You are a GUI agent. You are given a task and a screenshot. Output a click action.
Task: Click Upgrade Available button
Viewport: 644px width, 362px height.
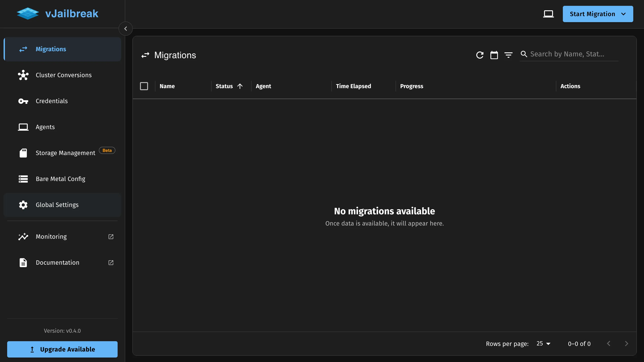pyautogui.click(x=62, y=349)
